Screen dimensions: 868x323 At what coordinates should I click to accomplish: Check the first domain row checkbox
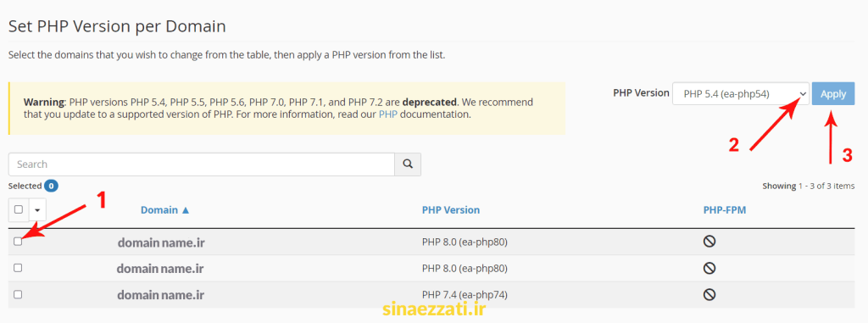[18, 241]
